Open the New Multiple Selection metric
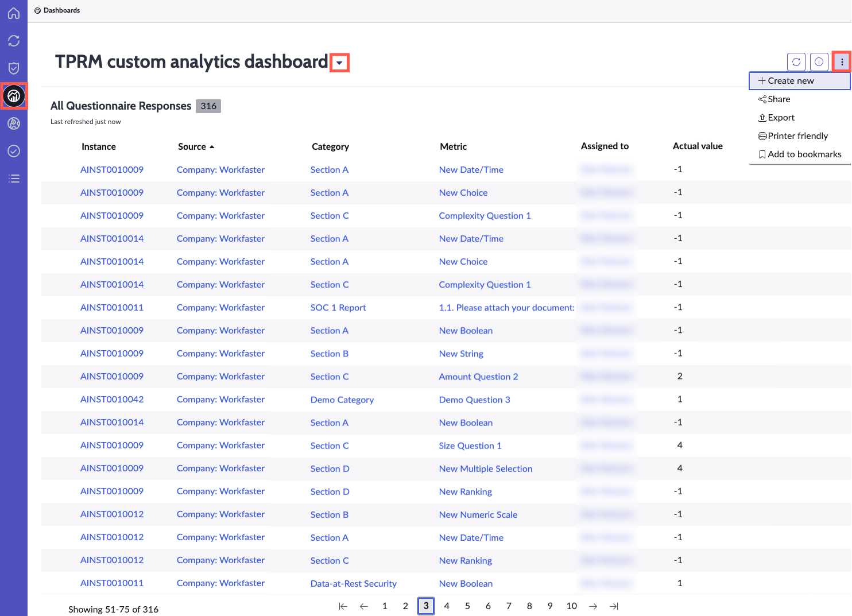 486,468
